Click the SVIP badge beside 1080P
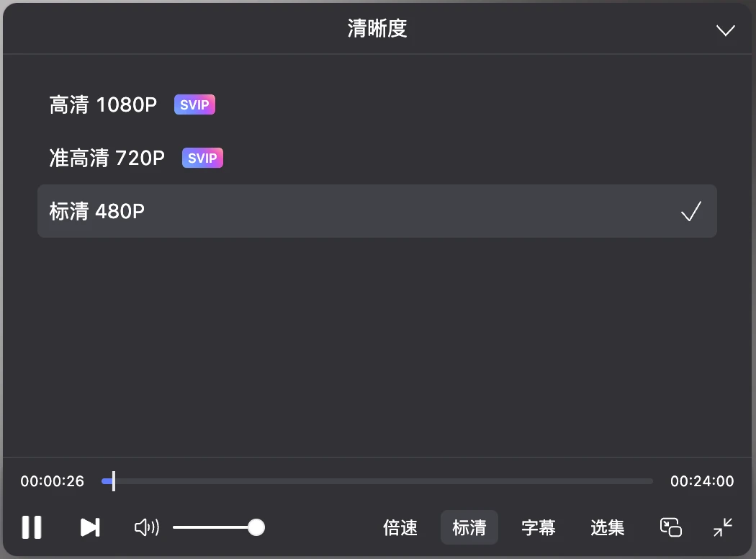Screen dimensions: 756x559 click(194, 105)
